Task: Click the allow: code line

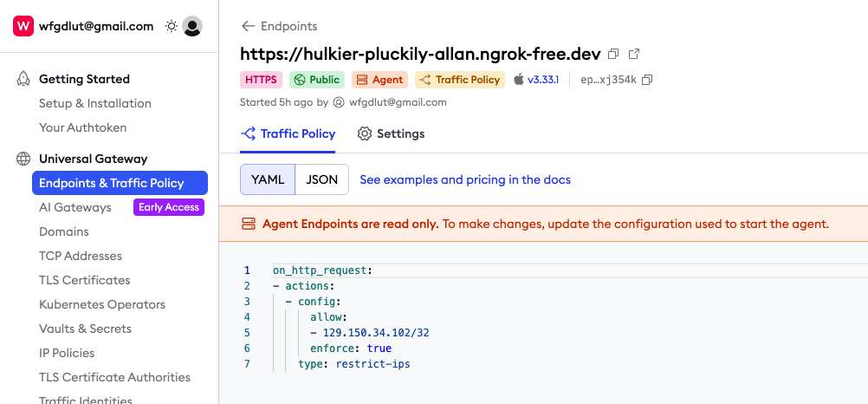Action: [x=328, y=317]
